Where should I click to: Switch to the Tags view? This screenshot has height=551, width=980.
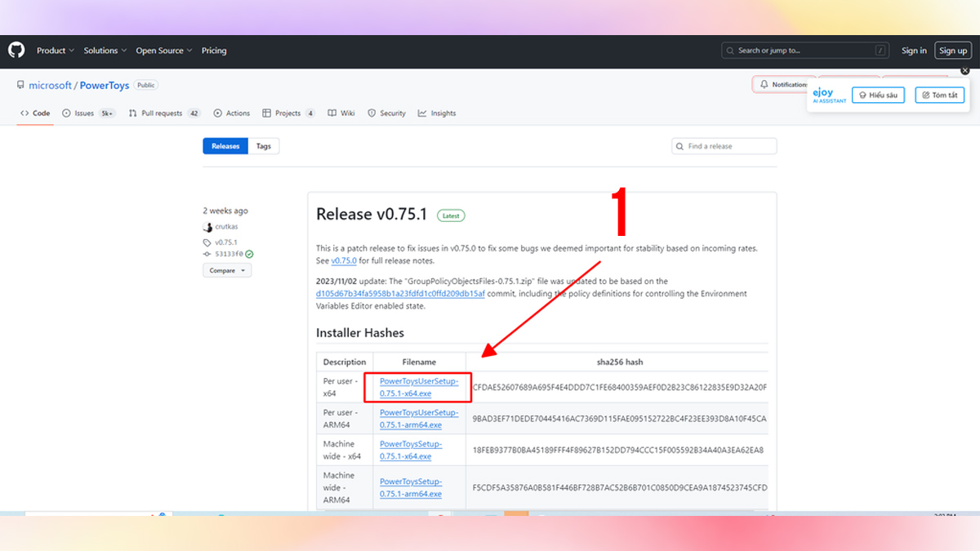tap(263, 146)
